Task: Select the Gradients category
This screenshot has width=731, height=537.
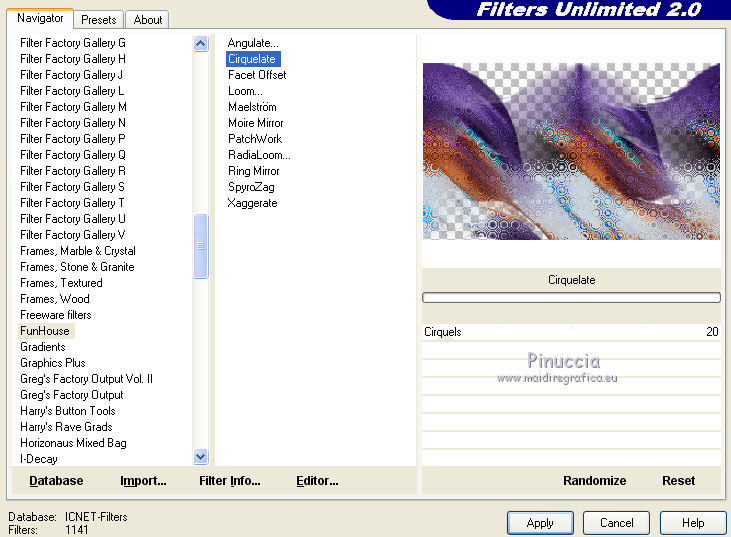Action: [42, 347]
